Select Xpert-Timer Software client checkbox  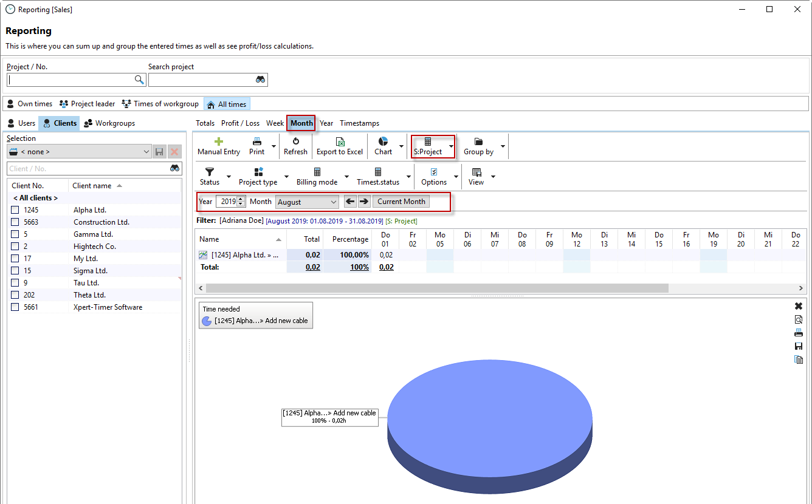point(15,307)
